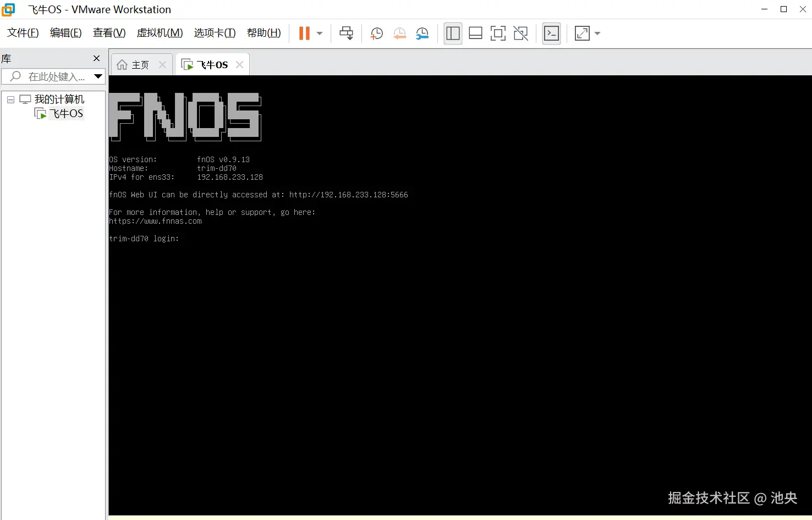
Task: Revert the VM to its snapshot
Action: [399, 33]
